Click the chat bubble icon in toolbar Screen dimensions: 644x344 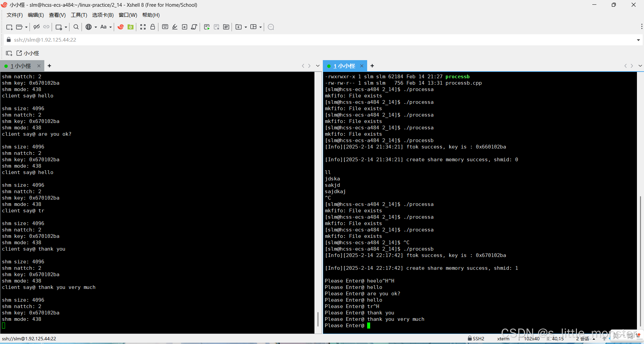point(271,27)
